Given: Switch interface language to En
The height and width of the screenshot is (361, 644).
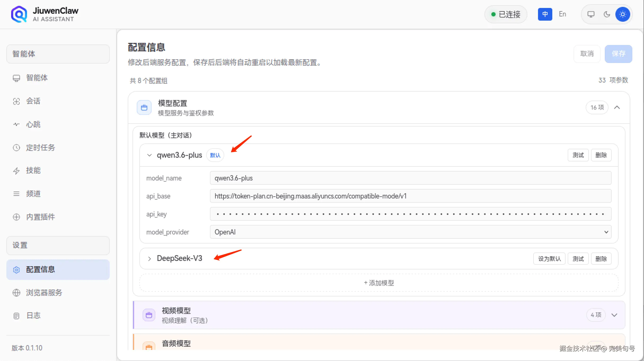Looking at the screenshot, I should pos(562,14).
